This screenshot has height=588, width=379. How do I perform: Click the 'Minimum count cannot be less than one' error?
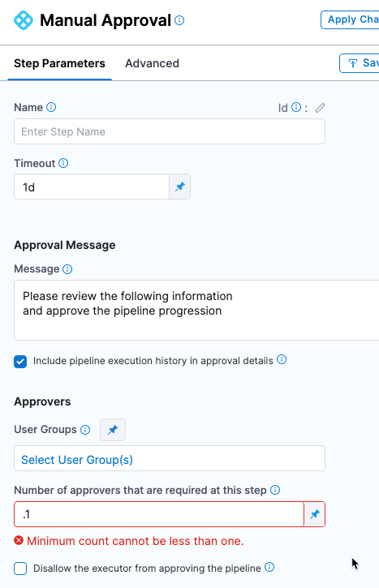pyautogui.click(x=135, y=541)
